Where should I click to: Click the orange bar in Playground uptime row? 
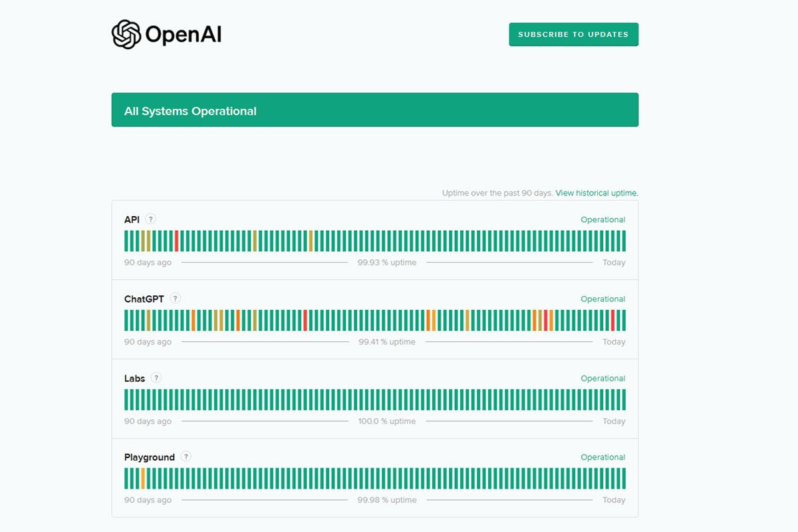coord(143,478)
